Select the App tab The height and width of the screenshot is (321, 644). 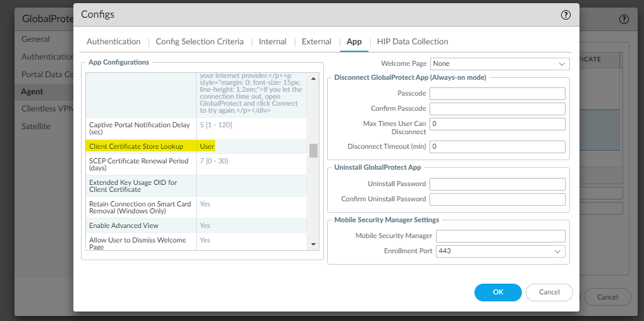pos(354,42)
